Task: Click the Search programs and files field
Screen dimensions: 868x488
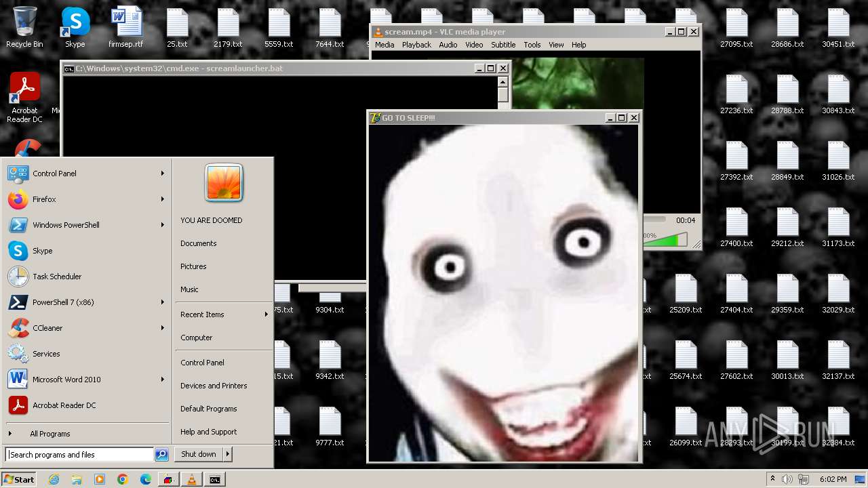Action: pyautogui.click(x=80, y=455)
